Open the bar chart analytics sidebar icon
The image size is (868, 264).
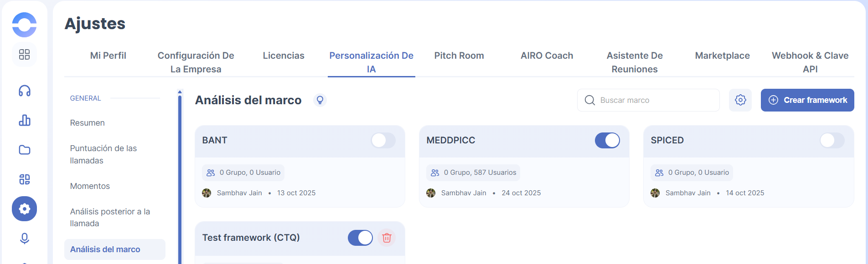click(25, 121)
